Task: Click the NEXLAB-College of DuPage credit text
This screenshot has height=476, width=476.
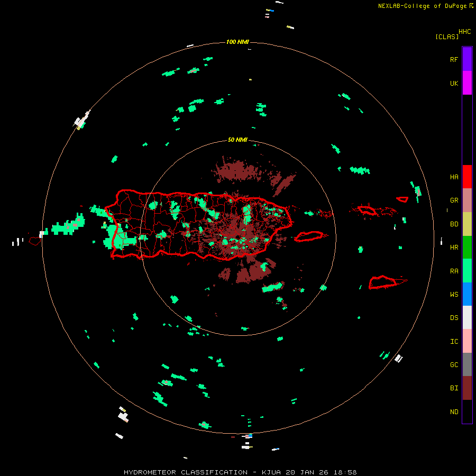Action: [x=426, y=6]
